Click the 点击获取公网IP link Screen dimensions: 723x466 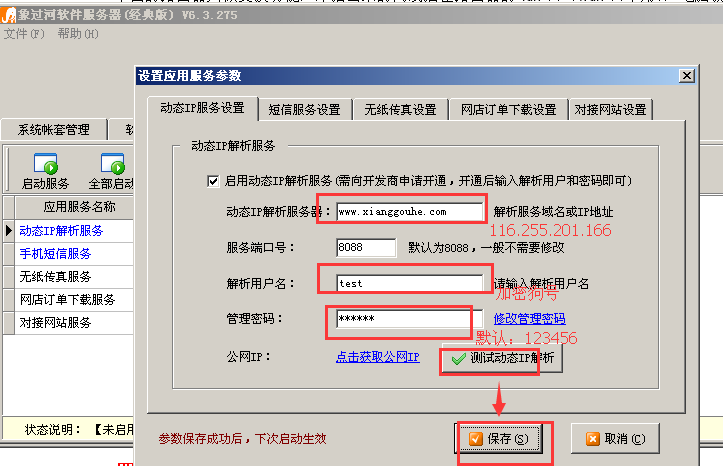tap(378, 357)
